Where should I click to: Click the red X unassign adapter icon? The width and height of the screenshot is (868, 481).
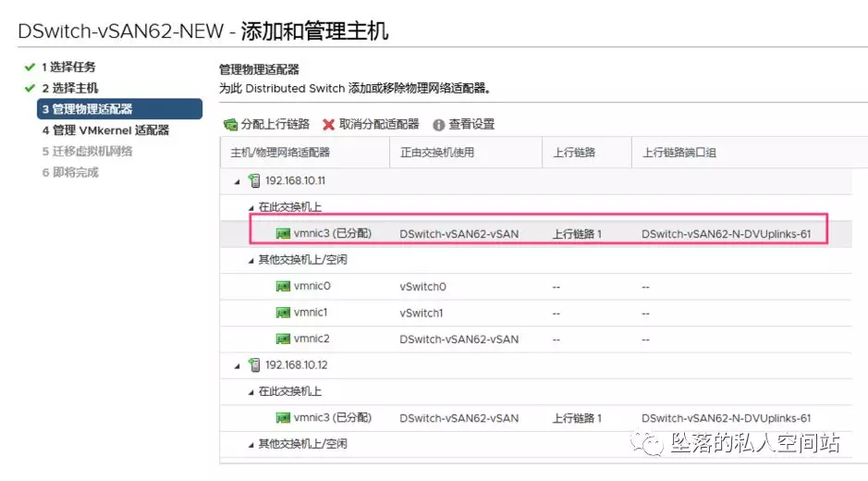pyautogui.click(x=328, y=125)
